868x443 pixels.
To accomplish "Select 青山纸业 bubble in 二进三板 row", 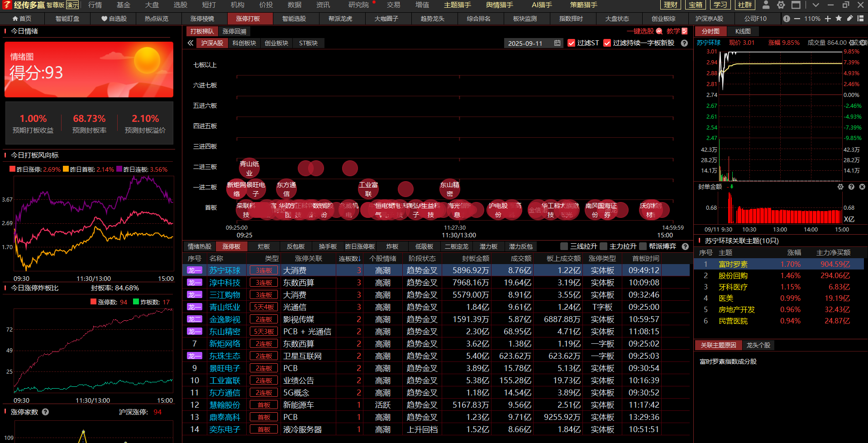I will point(249,168).
